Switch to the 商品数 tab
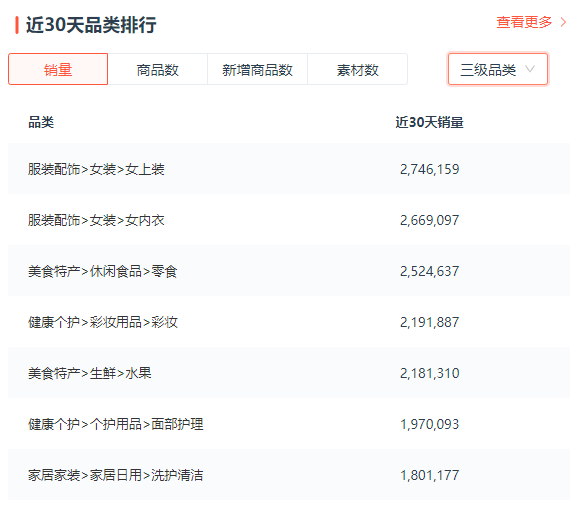Screen dimensions: 578x527 coord(158,69)
